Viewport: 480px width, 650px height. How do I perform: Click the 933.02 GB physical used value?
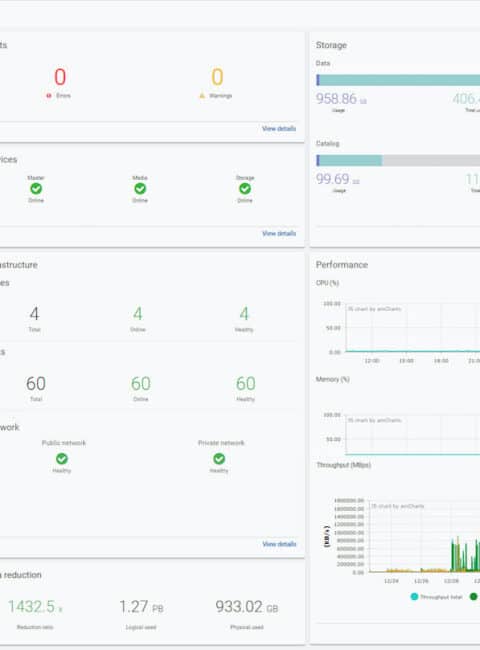tap(247, 607)
